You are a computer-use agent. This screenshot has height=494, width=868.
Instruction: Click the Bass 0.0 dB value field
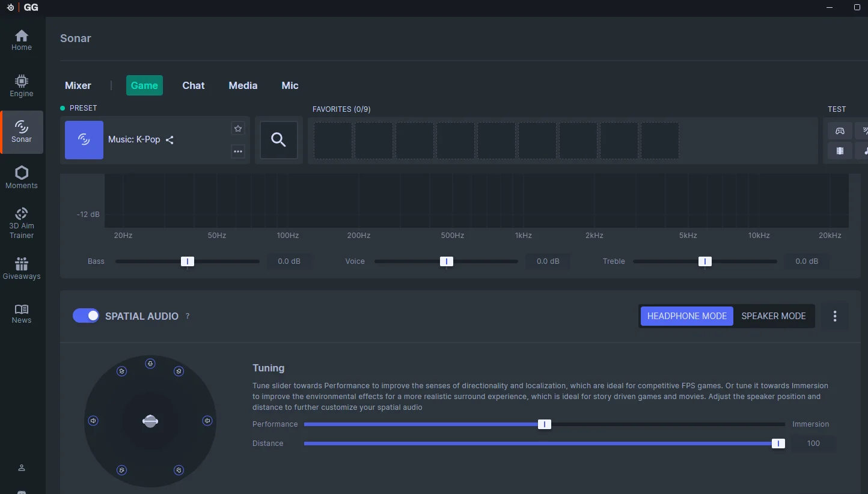289,261
